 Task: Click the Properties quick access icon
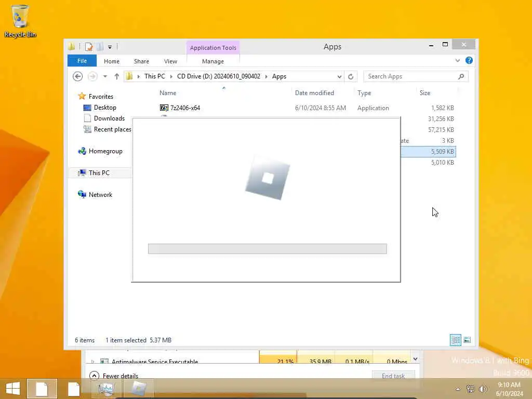89,47
